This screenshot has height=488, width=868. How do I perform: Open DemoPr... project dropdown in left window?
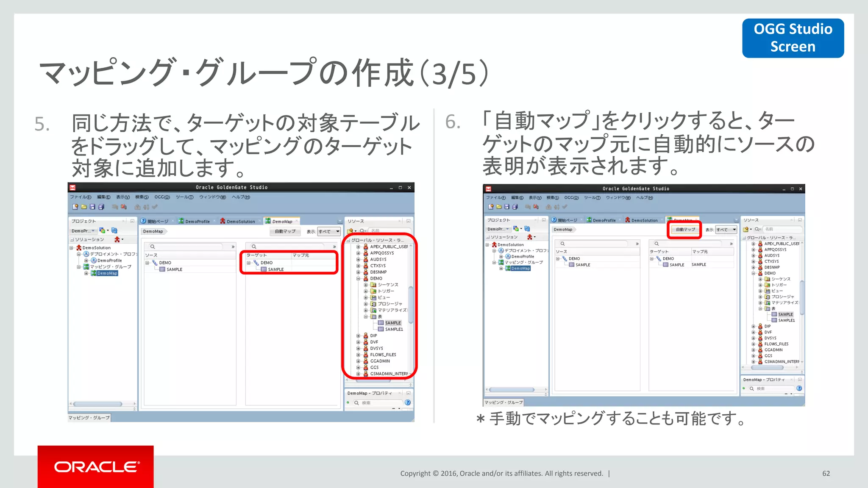tap(82, 231)
